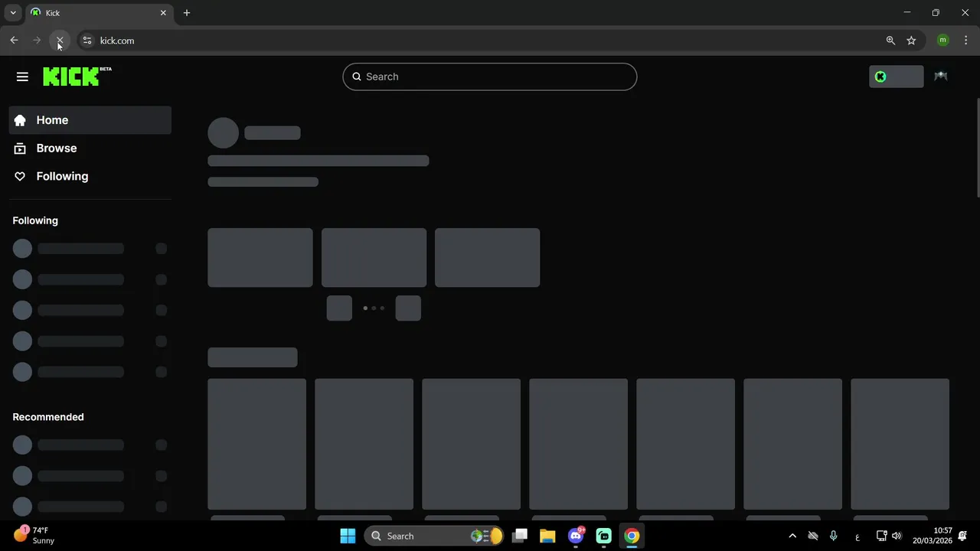Select the Kick browser tab
The image size is (980, 551).
click(x=98, y=13)
